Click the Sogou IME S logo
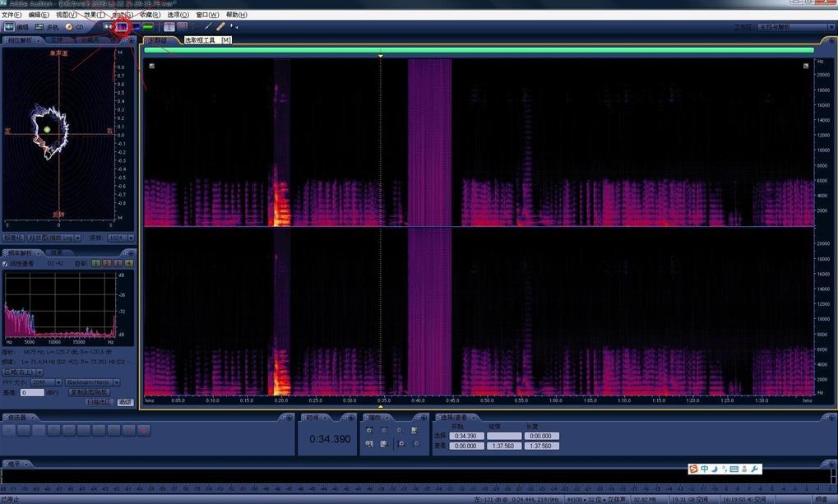Screen dimensions: 838x504 click(x=694, y=469)
